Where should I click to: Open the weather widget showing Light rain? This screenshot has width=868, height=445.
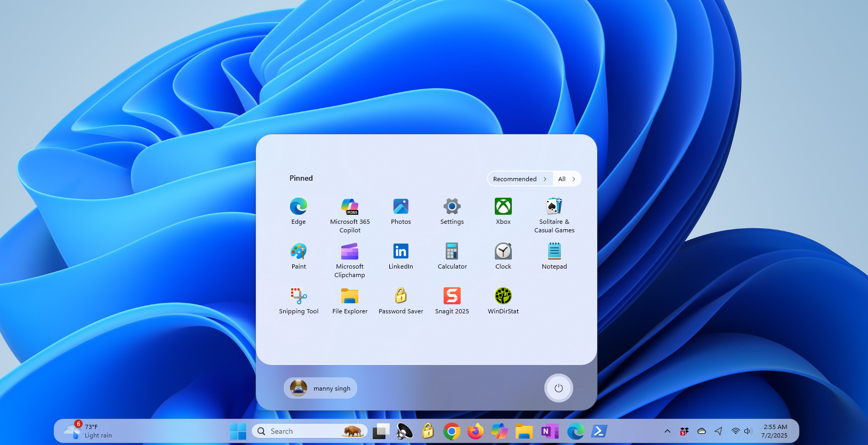coord(89,431)
